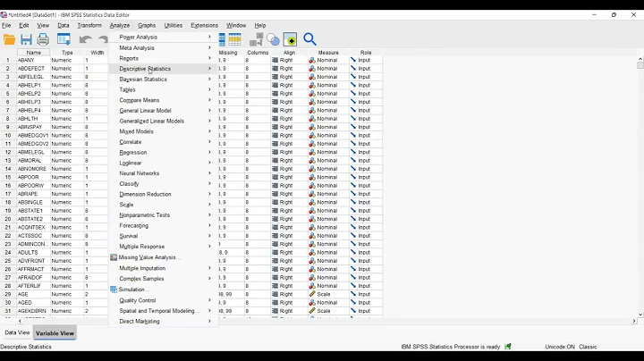Click the processor ready status icon
Viewport: 644px width, 361px height.
pos(508,347)
